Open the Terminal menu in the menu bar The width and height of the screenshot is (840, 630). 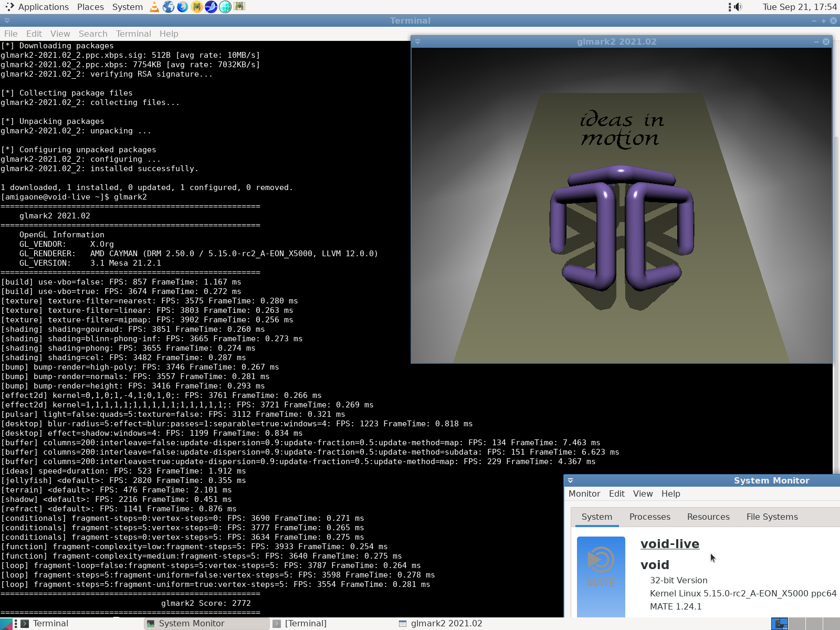point(133,34)
